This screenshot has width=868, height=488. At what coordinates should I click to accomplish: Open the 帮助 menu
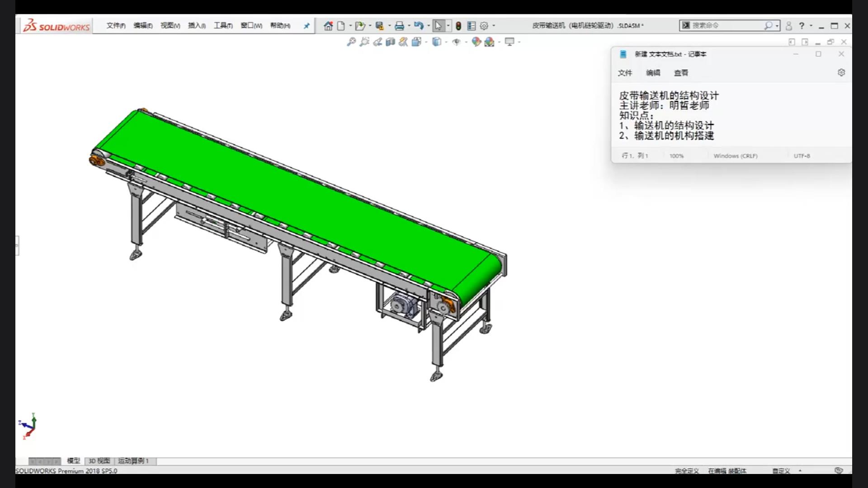[280, 26]
